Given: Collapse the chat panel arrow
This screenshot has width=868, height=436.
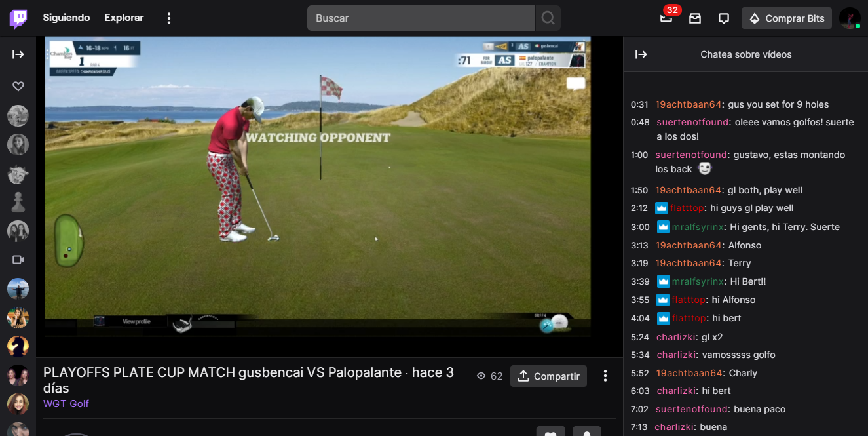Looking at the screenshot, I should (x=641, y=54).
